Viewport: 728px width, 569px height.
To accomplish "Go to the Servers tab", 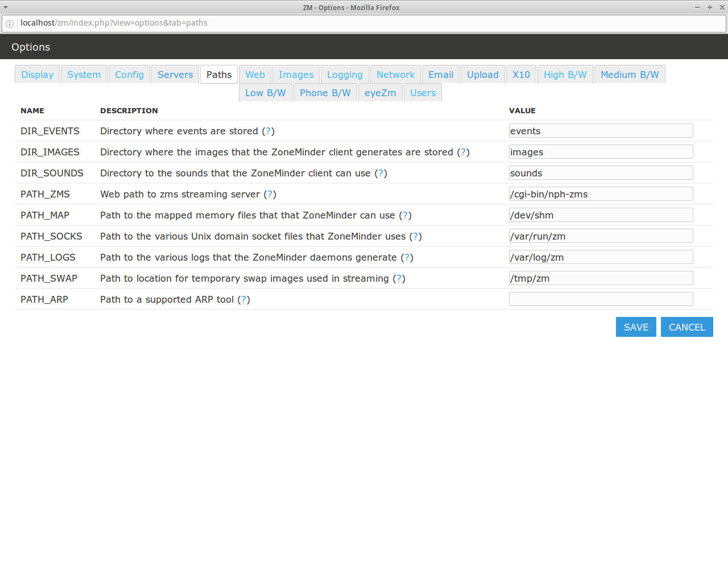I will 175,75.
